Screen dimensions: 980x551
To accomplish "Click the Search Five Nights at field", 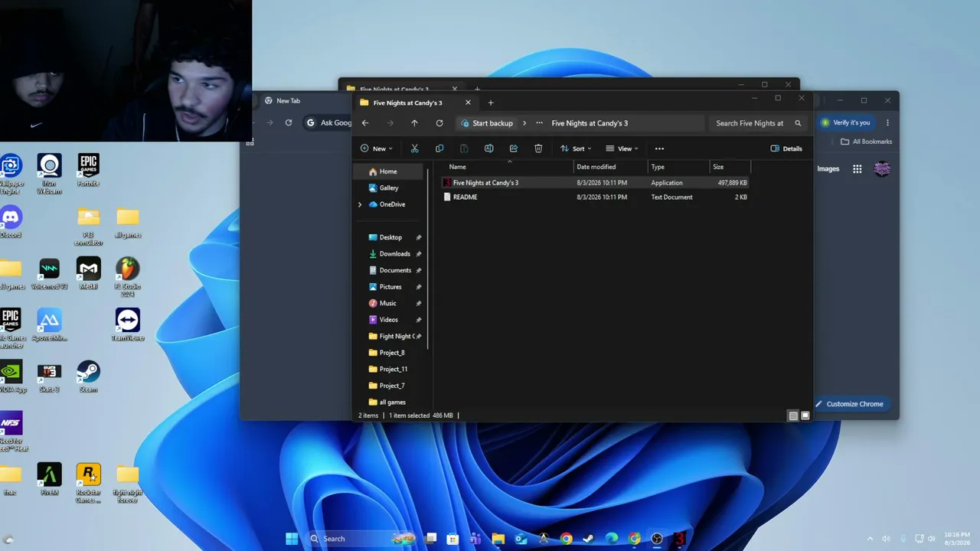I will (x=758, y=123).
